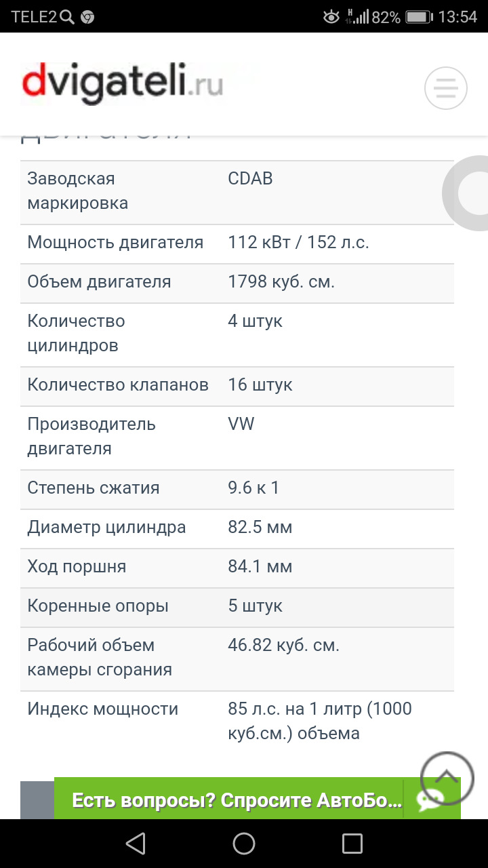Screen dimensions: 488x868
Task: Tap the VW engine manufacturer value
Action: pyautogui.click(x=241, y=425)
